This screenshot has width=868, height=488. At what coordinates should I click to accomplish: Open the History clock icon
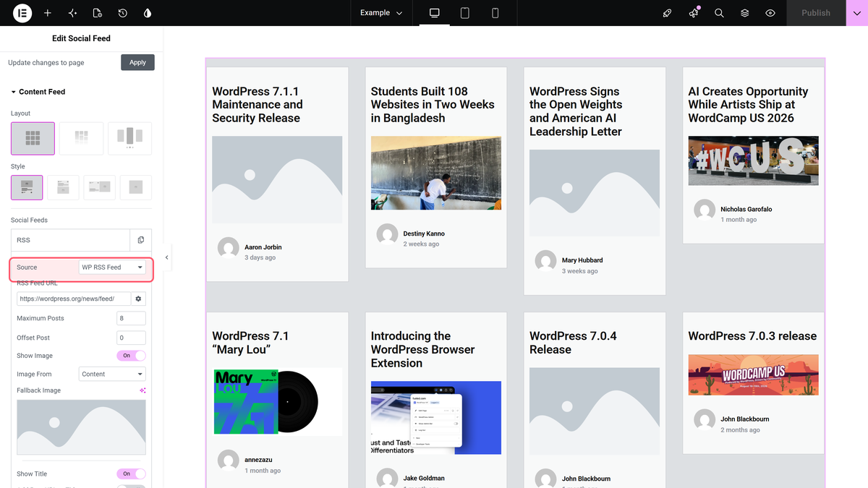pos(123,13)
